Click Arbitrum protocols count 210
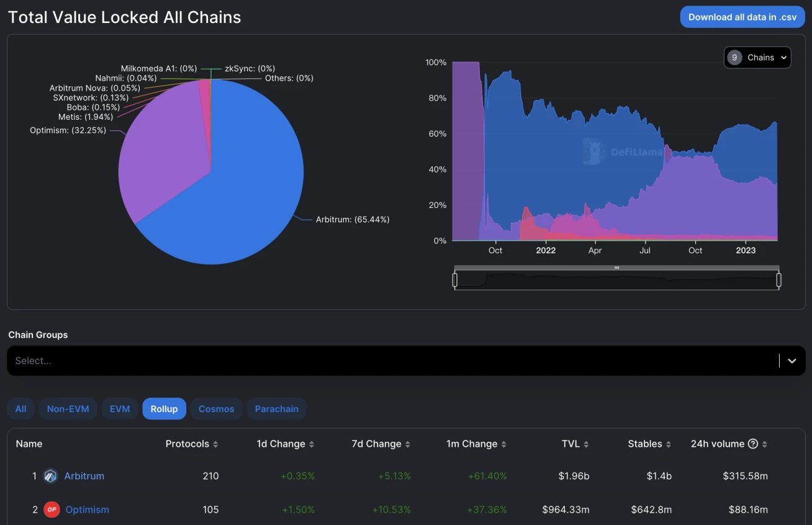Viewport: 812px width, 525px height. pos(210,476)
